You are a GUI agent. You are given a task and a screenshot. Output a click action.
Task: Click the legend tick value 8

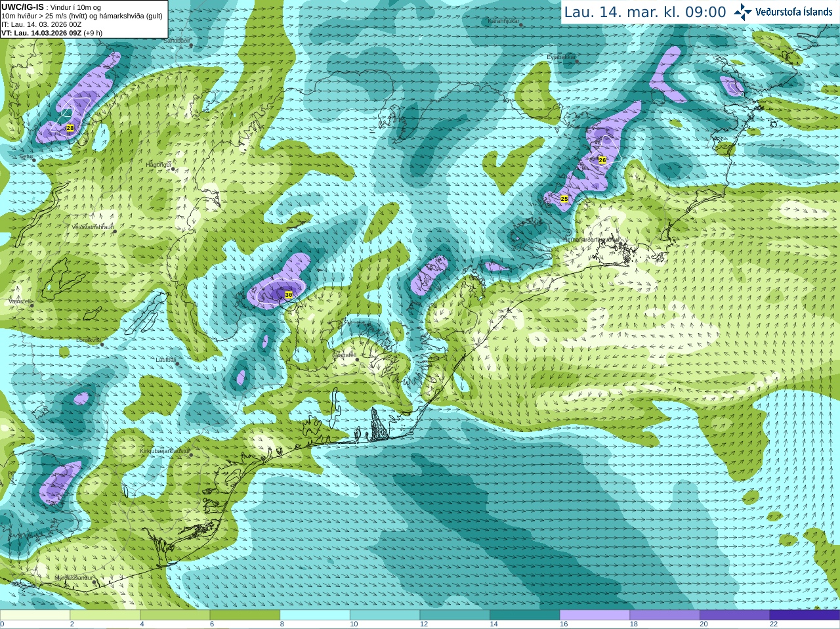pos(282,624)
